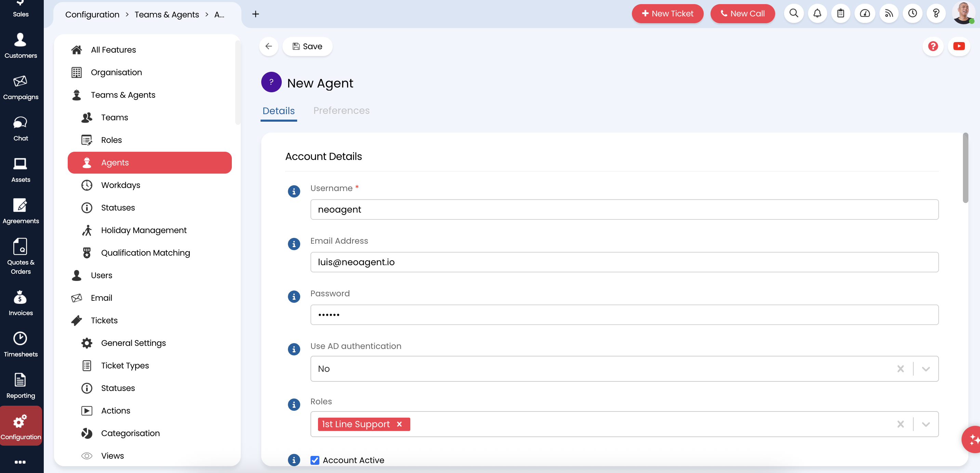
Task: Switch to the Preferences tab
Action: click(341, 111)
